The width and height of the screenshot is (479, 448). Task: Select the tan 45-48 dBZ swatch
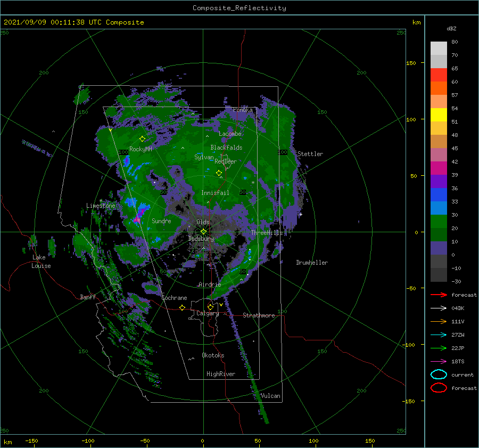(439, 141)
